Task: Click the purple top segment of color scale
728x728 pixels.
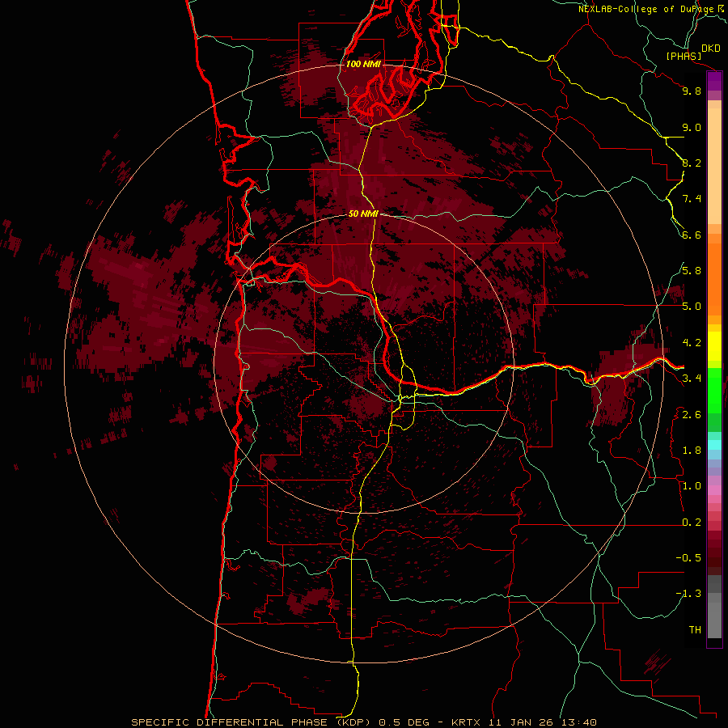Action: click(x=714, y=81)
